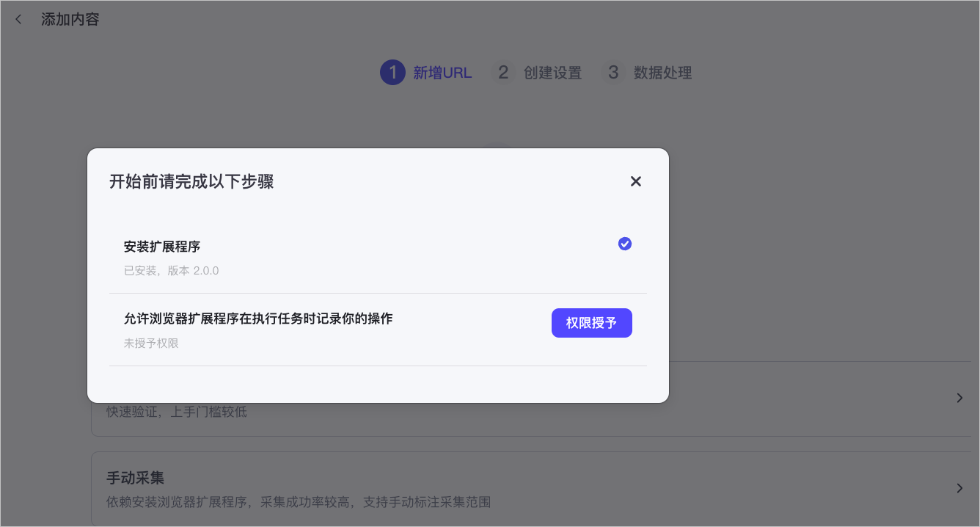The width and height of the screenshot is (980, 527).
Task: Select step 3 数据处理
Action: tap(647, 73)
